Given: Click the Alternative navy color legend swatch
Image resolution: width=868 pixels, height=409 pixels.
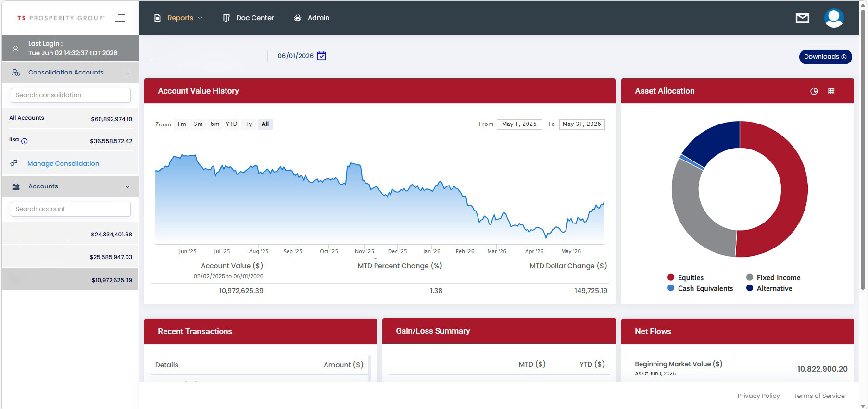Looking at the screenshot, I should point(749,288).
